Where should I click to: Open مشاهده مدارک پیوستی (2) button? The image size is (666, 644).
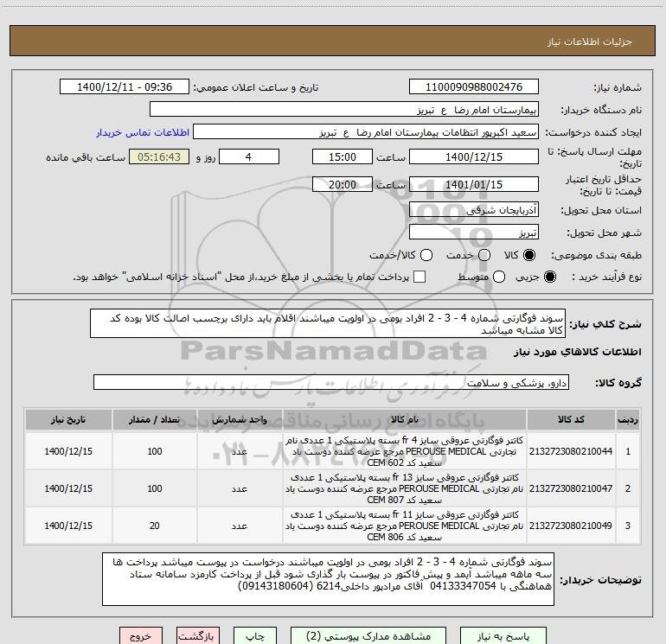tap(368, 636)
